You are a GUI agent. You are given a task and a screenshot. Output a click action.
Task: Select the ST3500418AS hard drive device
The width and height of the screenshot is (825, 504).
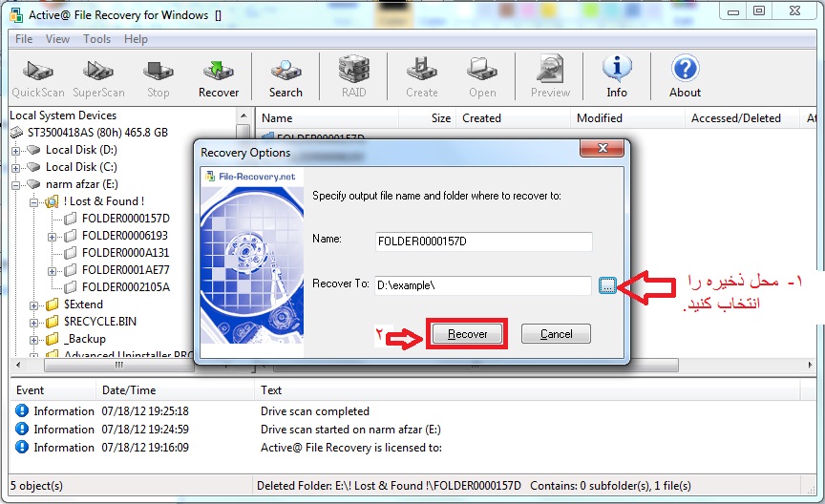click(97, 133)
